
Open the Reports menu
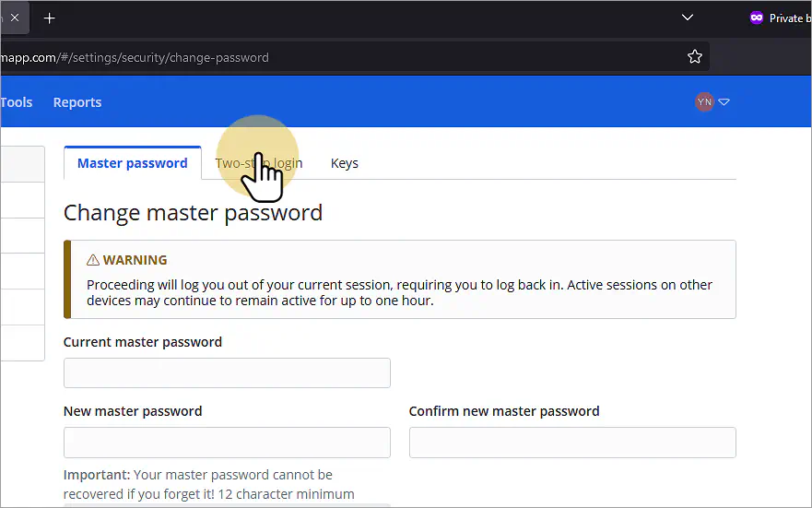(77, 102)
